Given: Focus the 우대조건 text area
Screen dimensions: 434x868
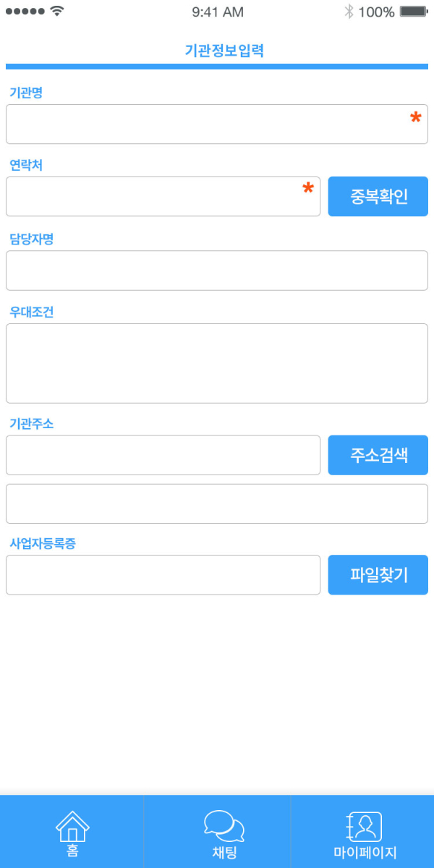Looking at the screenshot, I should tap(217, 363).
